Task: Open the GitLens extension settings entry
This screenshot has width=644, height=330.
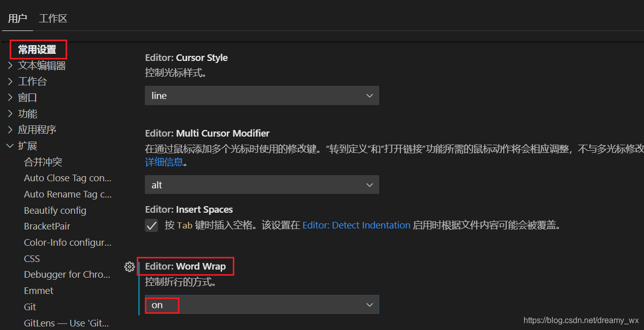Action: pos(66,323)
